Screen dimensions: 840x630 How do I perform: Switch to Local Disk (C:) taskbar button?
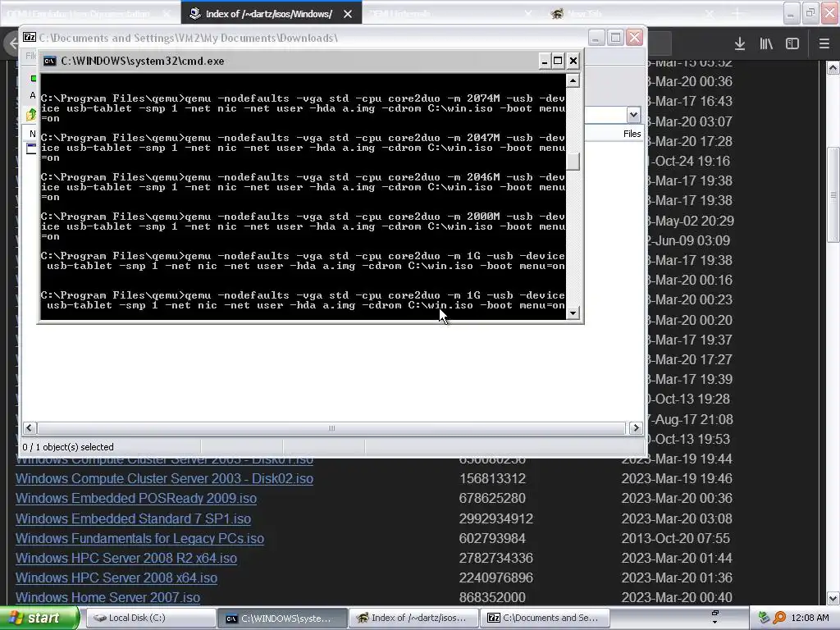point(151,619)
